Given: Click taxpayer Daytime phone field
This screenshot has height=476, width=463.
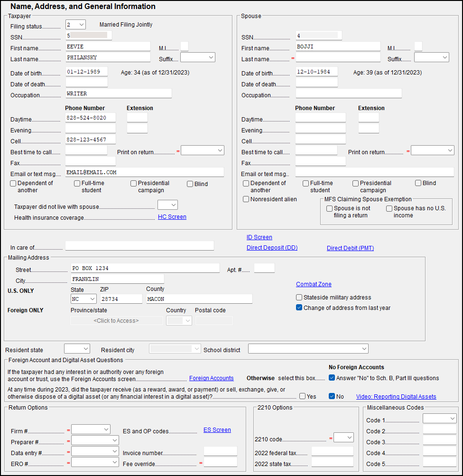Looking at the screenshot, I should 91,118.
